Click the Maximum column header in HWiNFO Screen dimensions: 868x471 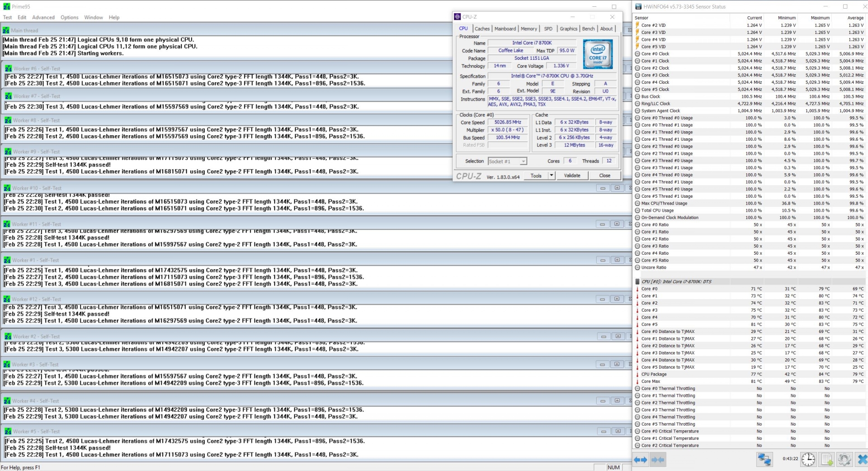coord(820,18)
